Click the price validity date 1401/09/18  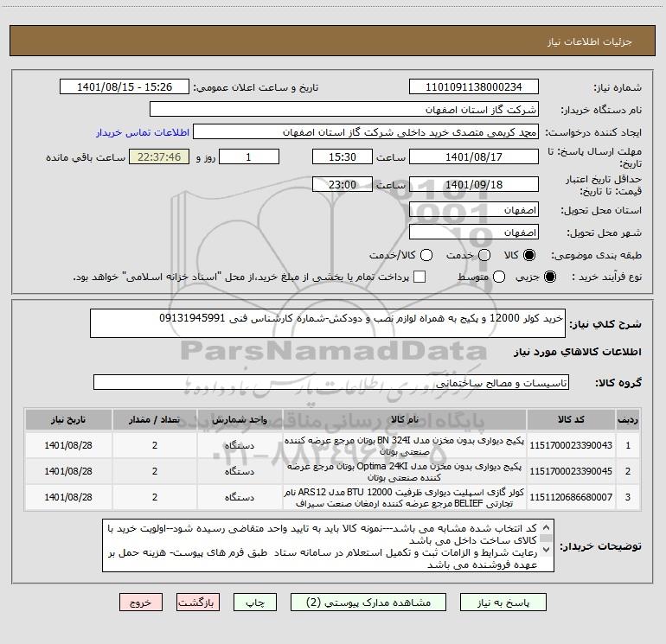click(x=474, y=184)
